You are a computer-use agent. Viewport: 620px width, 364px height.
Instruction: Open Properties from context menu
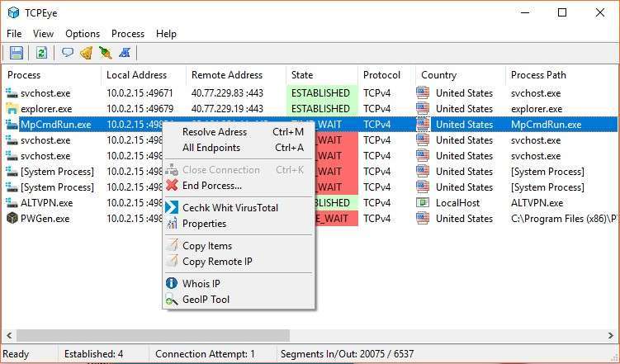point(239,224)
